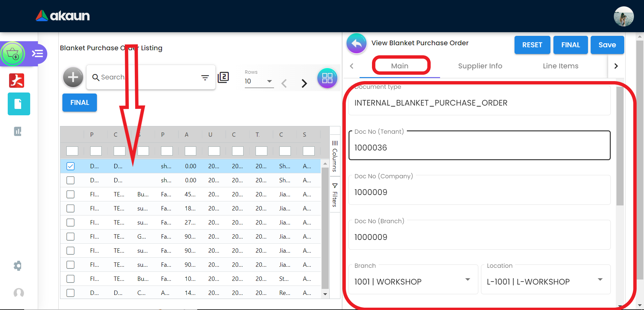This screenshot has width=644, height=310.
Task: Click the RESET button
Action: point(532,45)
